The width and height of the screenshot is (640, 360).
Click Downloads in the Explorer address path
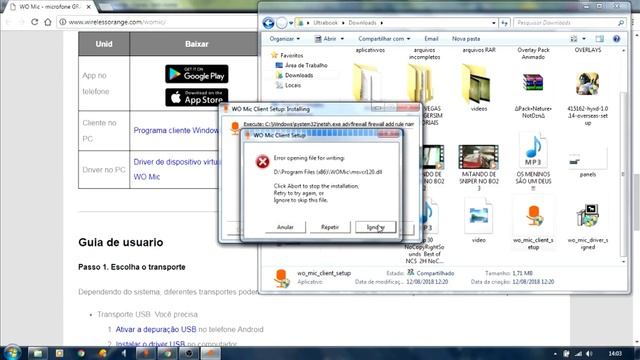(362, 23)
